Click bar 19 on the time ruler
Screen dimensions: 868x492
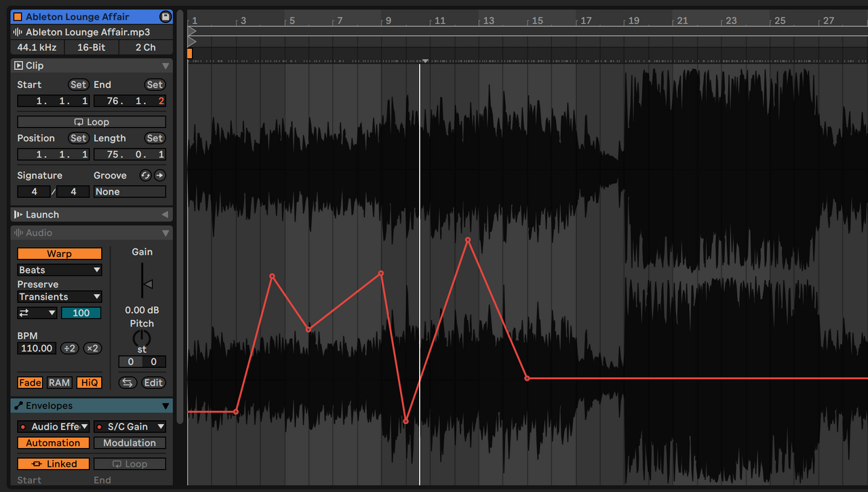point(634,21)
